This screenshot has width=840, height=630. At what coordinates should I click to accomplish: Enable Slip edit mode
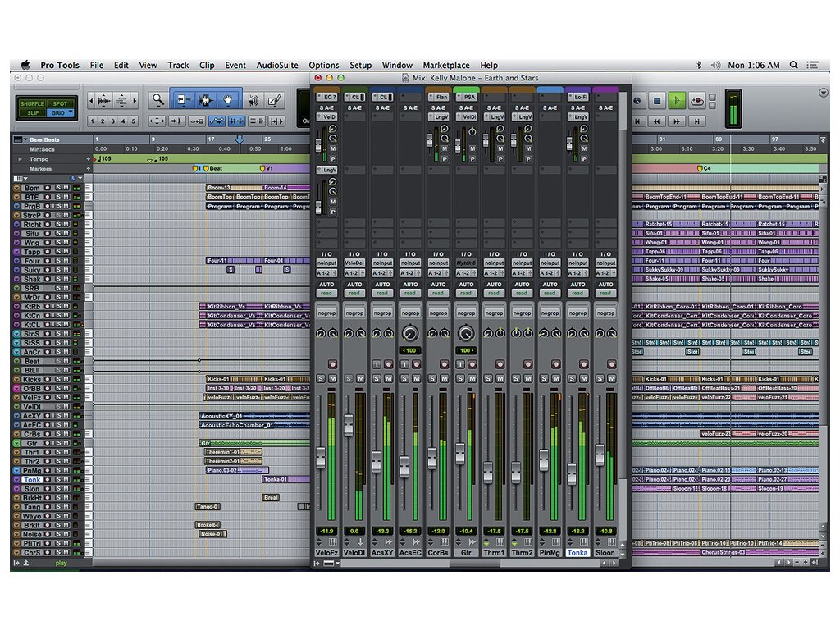[x=33, y=113]
